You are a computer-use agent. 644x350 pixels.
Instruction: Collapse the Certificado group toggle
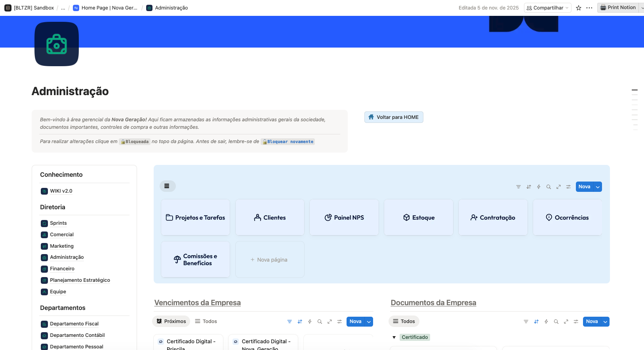pos(394,337)
